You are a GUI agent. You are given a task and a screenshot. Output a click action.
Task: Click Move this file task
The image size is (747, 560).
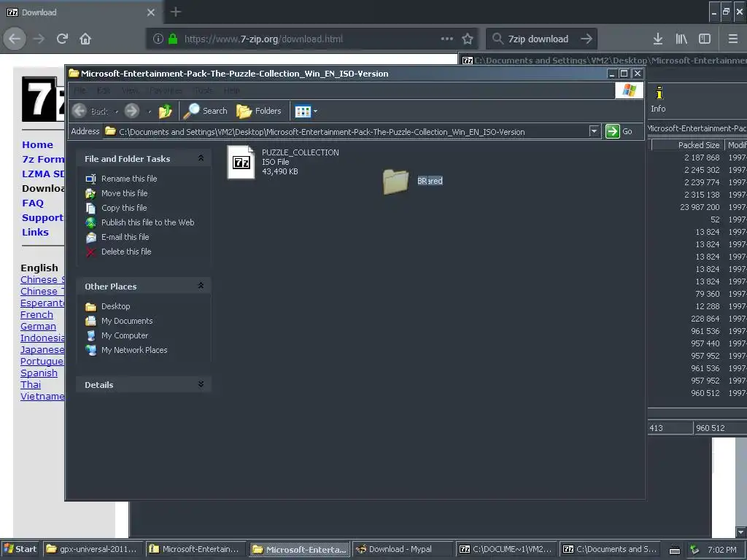[124, 193]
